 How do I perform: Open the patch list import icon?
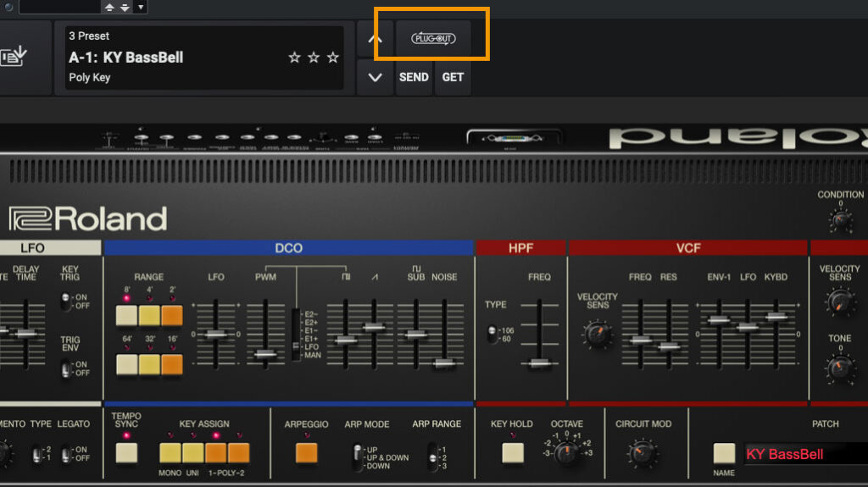pos(14,55)
